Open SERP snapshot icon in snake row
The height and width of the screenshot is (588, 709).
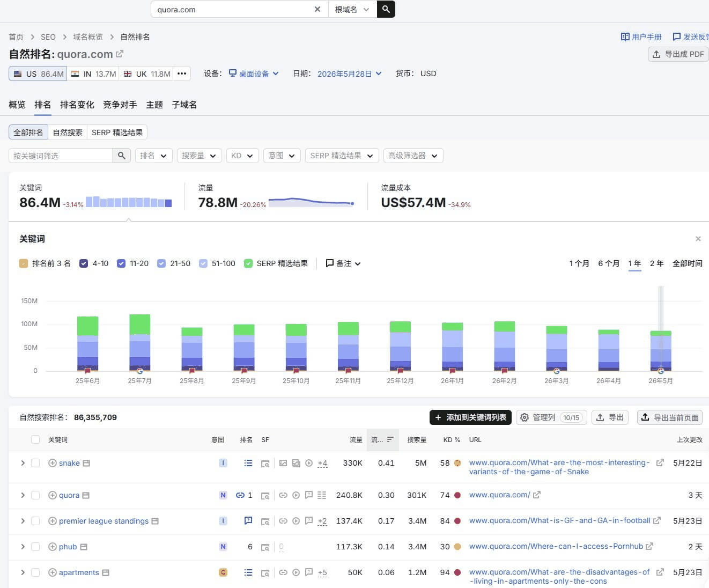tap(265, 464)
